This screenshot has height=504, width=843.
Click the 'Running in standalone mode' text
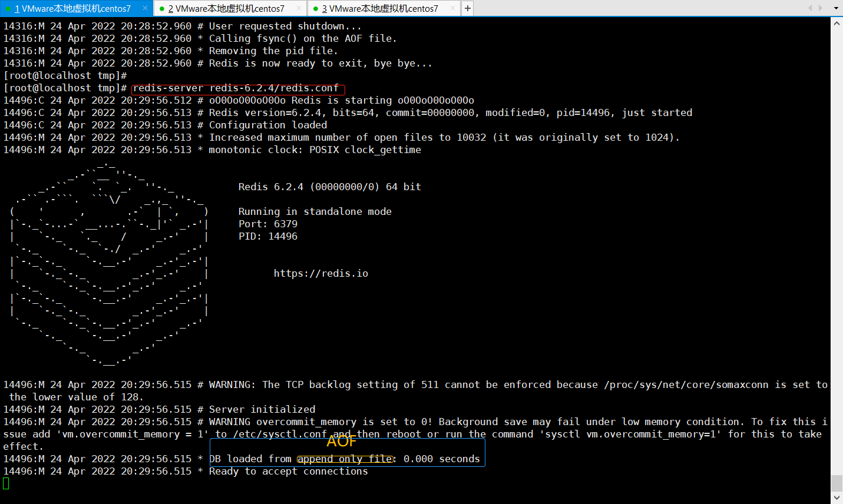coord(315,211)
